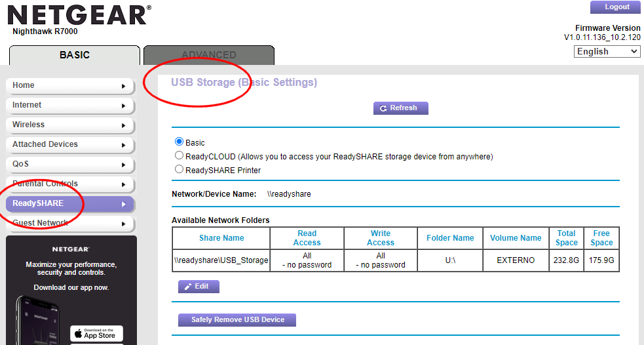
Task: Switch to the ADVANCED tab
Action: click(x=208, y=55)
